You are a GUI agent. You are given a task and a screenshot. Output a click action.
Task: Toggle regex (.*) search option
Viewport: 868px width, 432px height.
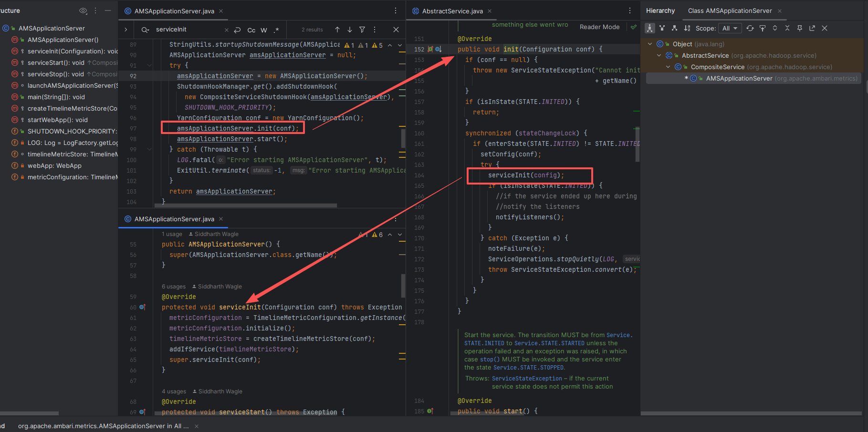(276, 30)
